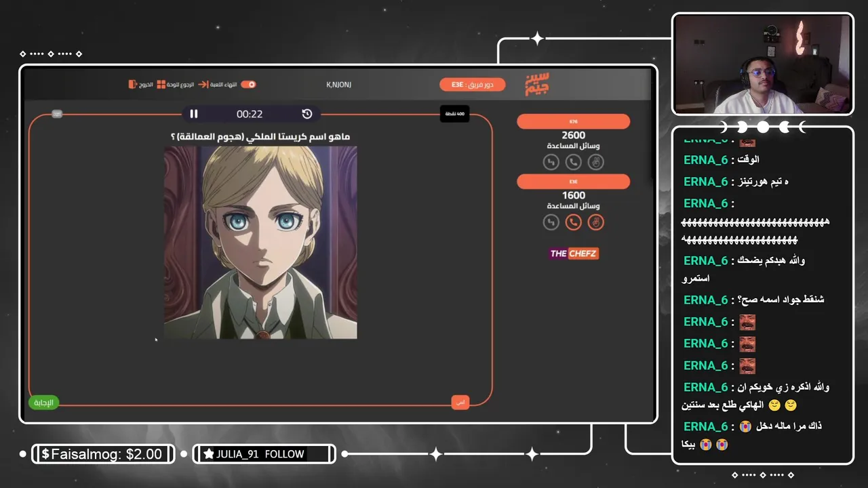868x488 pixels.
Task: Use the phone call lifeline of the 2600 team
Action: 574,162
